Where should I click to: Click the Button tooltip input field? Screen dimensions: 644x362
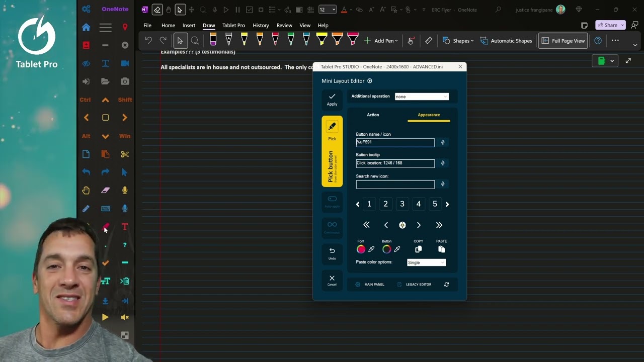click(x=395, y=163)
